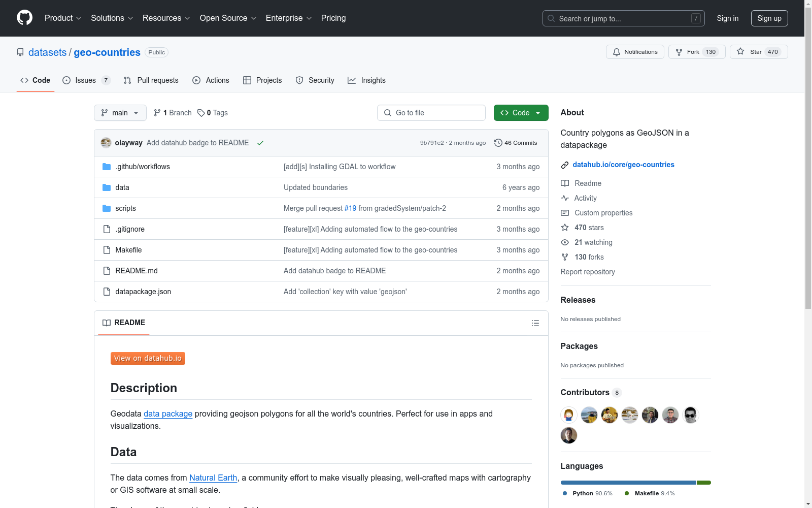Click the Makefile 9.4% language label
812x508 pixels.
650,493
